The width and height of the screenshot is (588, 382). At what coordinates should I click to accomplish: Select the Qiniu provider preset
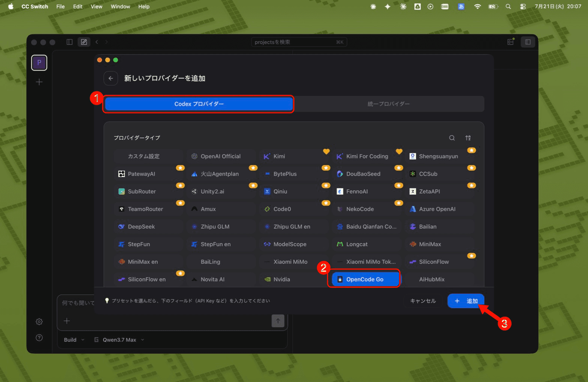(x=294, y=191)
